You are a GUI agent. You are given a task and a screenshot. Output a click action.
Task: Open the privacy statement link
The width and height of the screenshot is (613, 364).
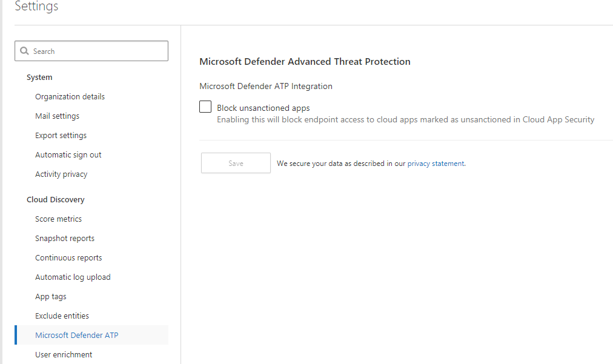436,164
